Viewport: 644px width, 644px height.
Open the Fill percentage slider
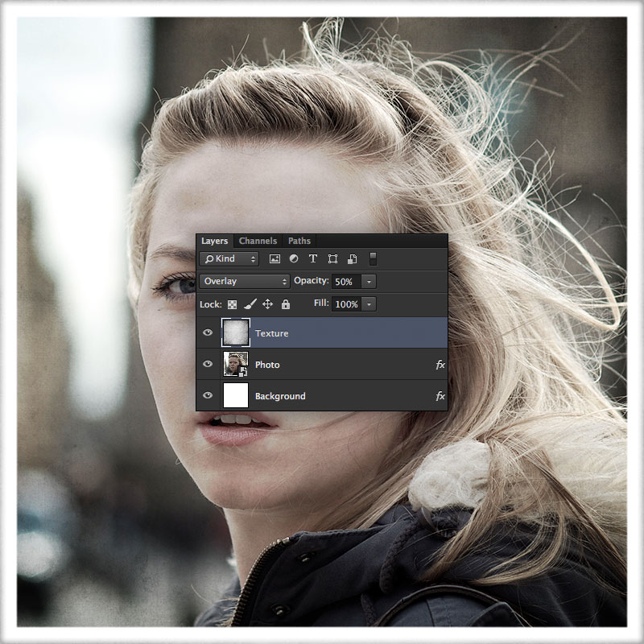coord(369,304)
